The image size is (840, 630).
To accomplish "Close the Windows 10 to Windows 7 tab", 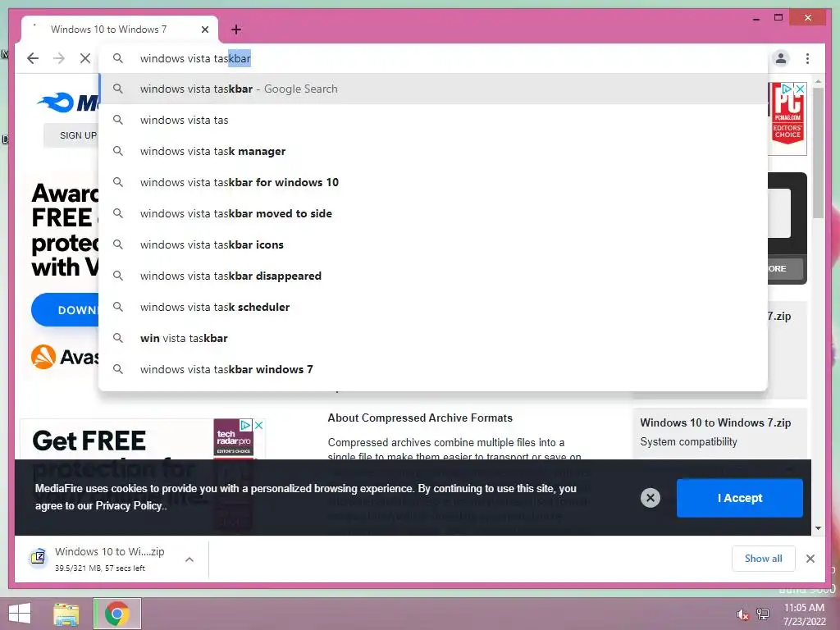I will tap(204, 30).
